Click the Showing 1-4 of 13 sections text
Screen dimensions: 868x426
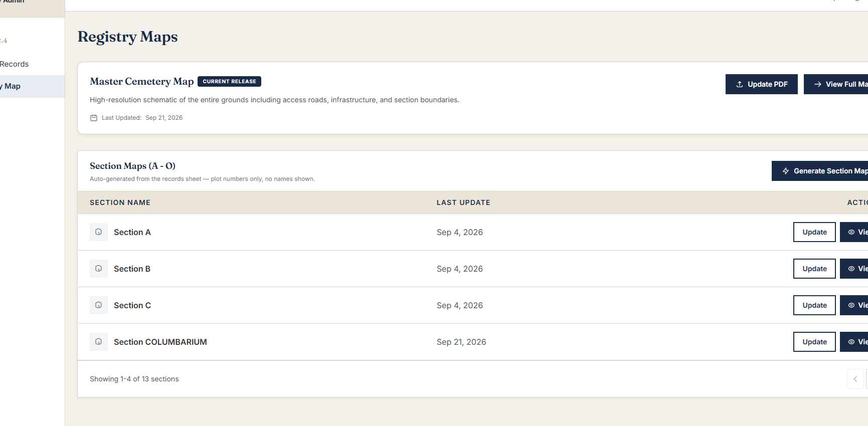[x=134, y=379]
